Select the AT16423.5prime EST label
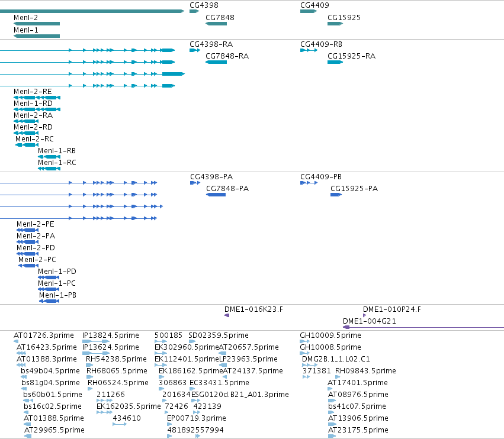Screen dimensions: 504x439 pos(47,347)
